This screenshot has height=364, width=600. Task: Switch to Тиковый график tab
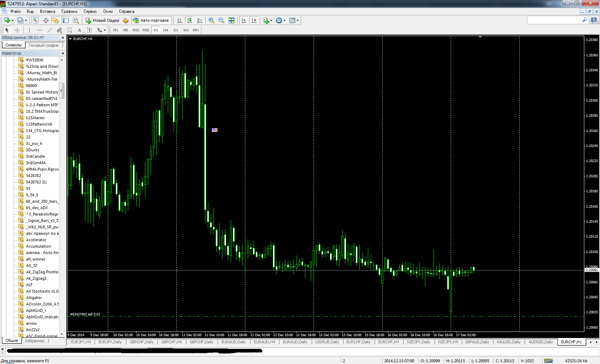click(x=44, y=45)
